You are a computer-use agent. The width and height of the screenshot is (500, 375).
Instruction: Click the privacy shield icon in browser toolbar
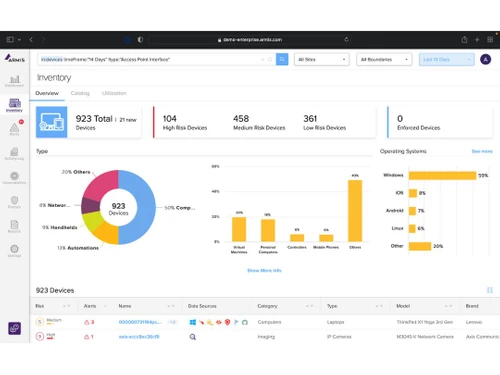click(x=140, y=40)
